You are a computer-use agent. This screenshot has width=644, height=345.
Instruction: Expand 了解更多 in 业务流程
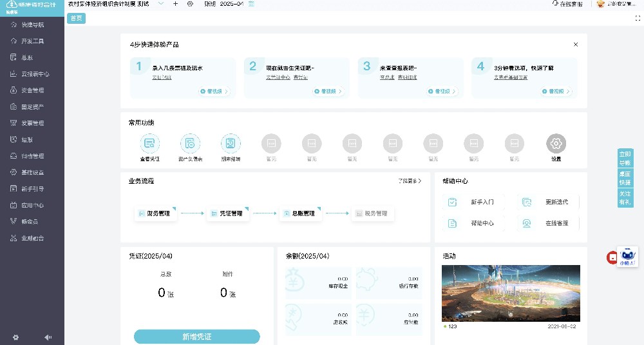[410, 181]
